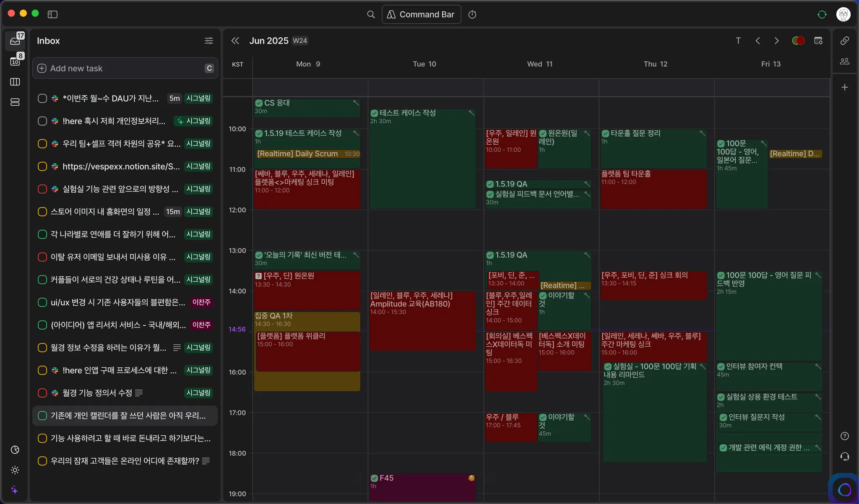
Task: Check the '기존에 개인 캘린더를' task circle
Action: (x=42, y=416)
